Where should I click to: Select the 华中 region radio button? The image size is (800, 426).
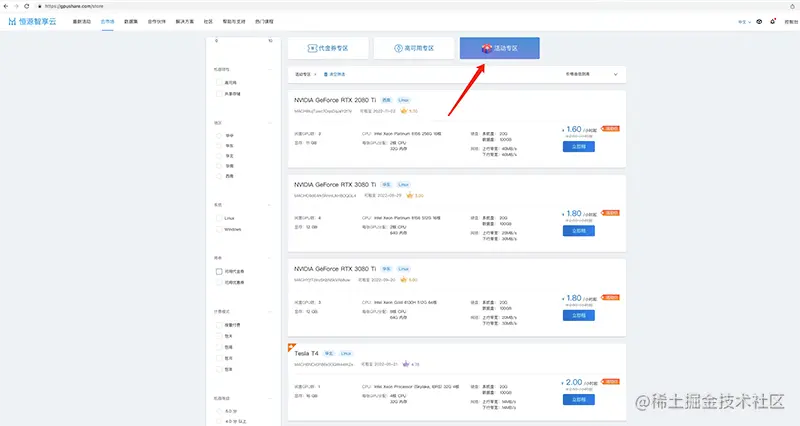219,136
